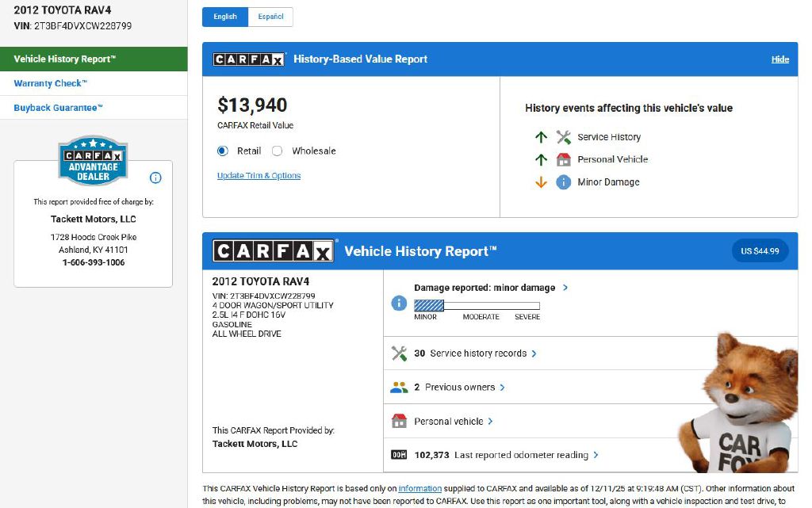Click the info icon beside CARFAX Advantage Dealer badge
The height and width of the screenshot is (508, 812).
155,178
